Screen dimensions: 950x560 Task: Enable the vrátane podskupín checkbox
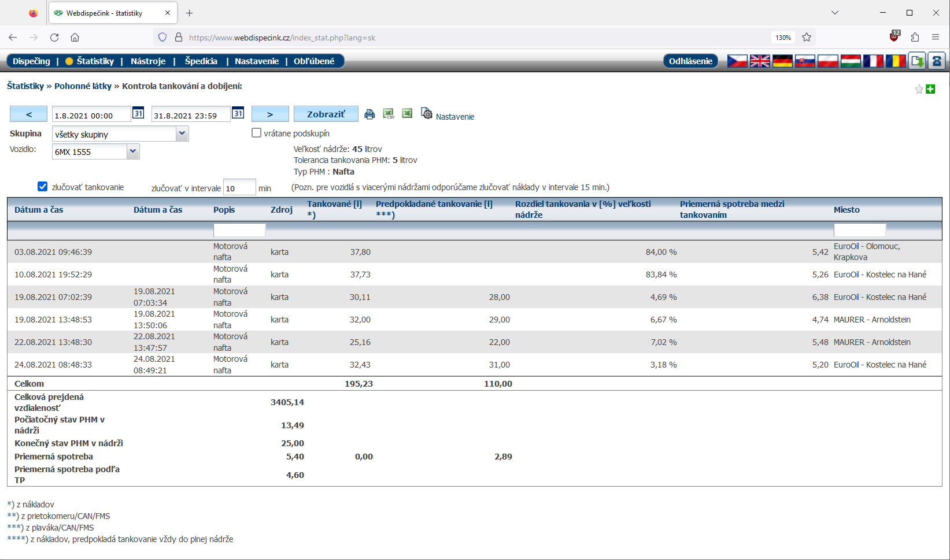click(257, 133)
